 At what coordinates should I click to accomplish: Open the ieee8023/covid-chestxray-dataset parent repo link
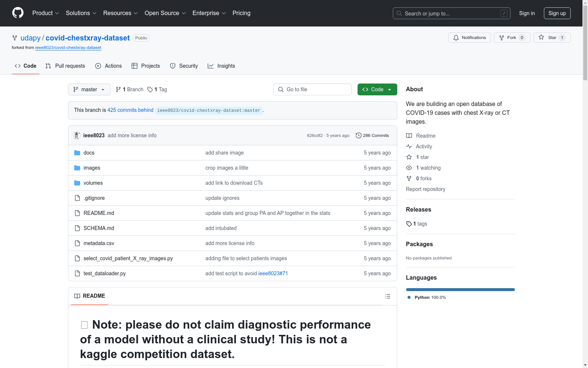68,47
